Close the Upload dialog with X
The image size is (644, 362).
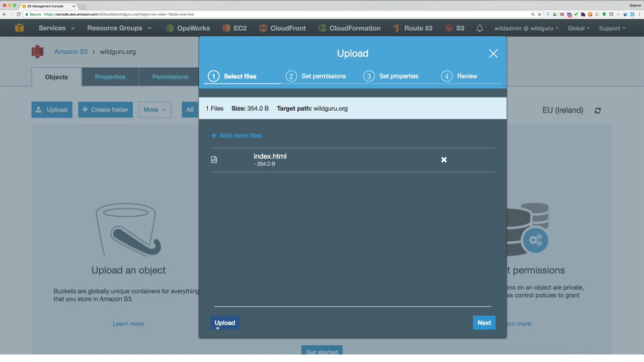click(493, 54)
